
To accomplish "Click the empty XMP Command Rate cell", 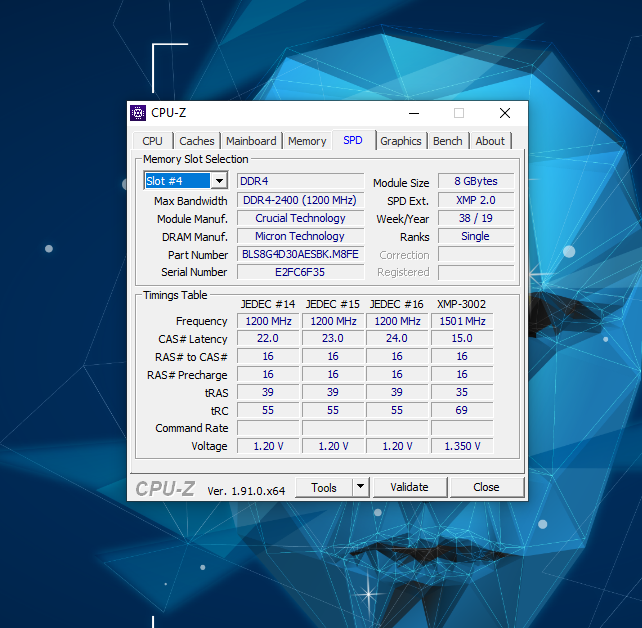I will pyautogui.click(x=462, y=428).
